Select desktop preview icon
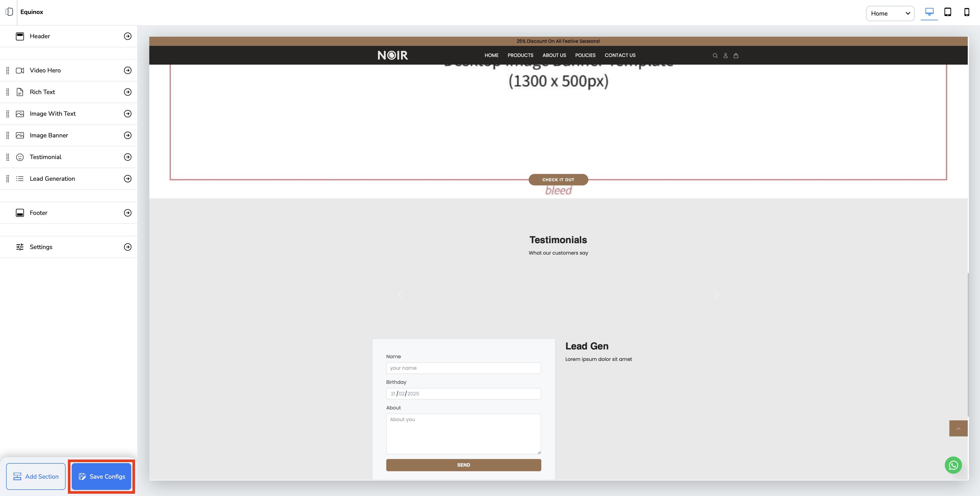The image size is (980, 496). tap(929, 12)
